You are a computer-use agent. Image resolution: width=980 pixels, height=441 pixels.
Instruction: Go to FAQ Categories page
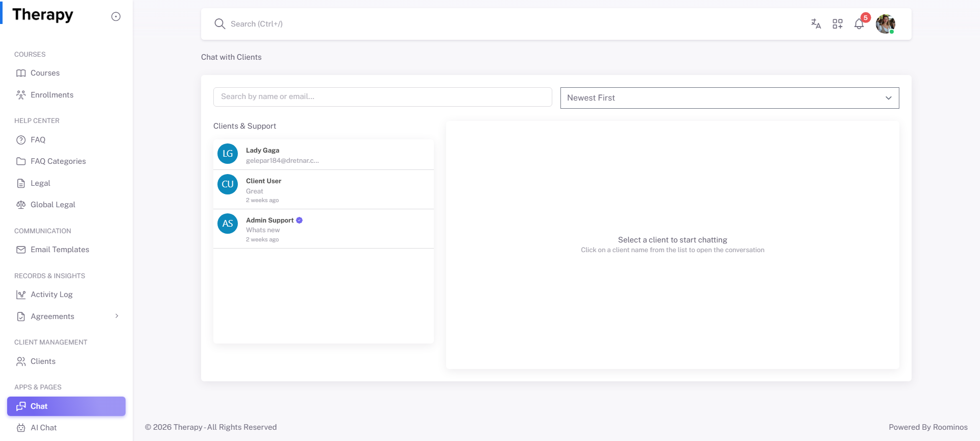tap(66, 161)
